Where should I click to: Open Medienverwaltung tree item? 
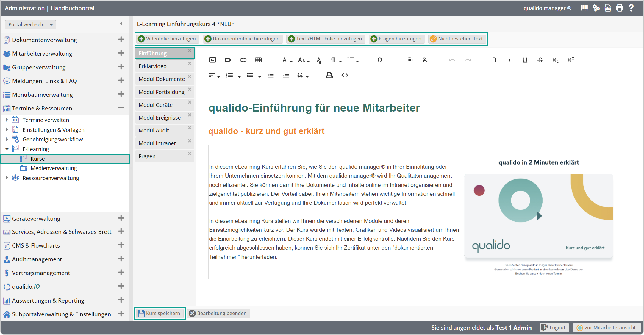tap(54, 168)
